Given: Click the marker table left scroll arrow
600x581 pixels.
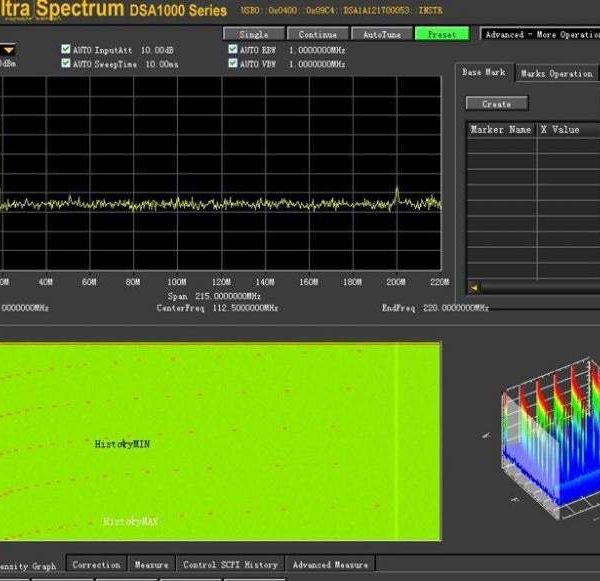Looking at the screenshot, I should click(474, 287).
